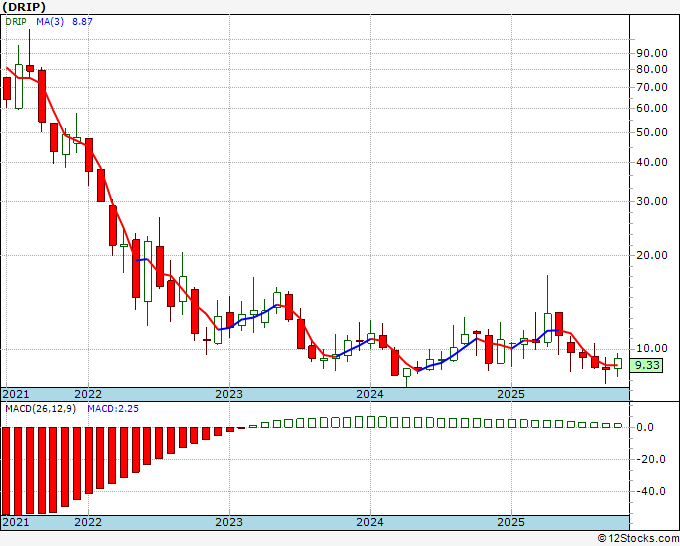The width and height of the screenshot is (680, 546).
Task: Click the MACD(26,12,9) indicator label
Action: point(40,409)
